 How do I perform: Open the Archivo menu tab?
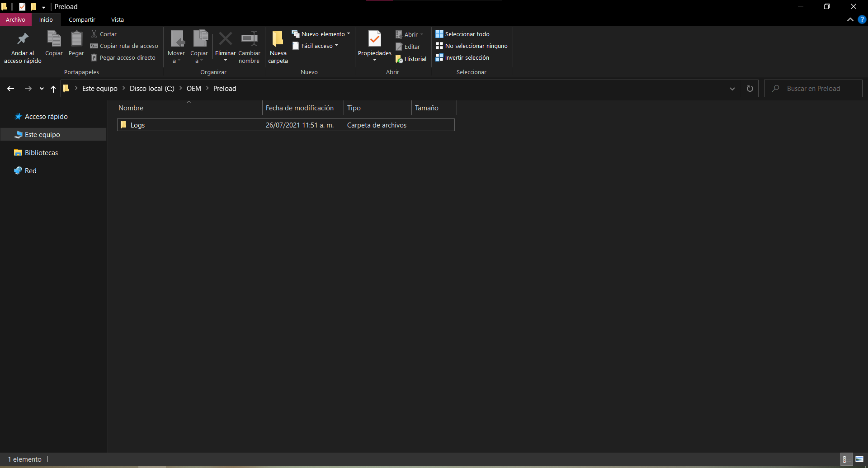point(16,19)
